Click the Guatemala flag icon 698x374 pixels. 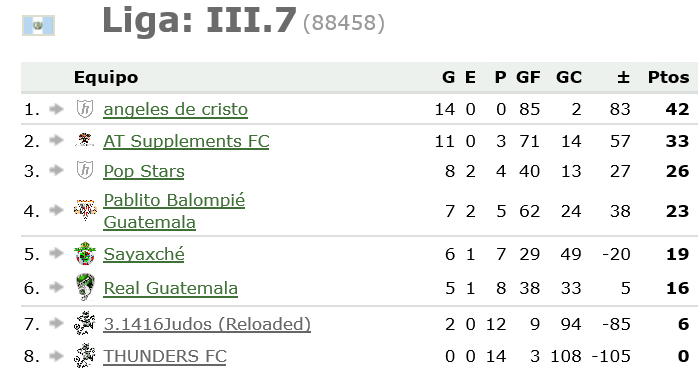(38, 25)
